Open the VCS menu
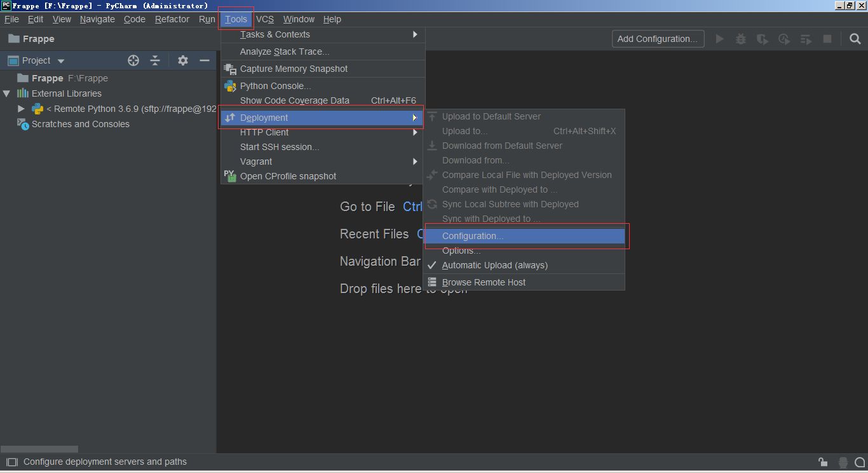This screenshot has width=868, height=473. click(265, 19)
